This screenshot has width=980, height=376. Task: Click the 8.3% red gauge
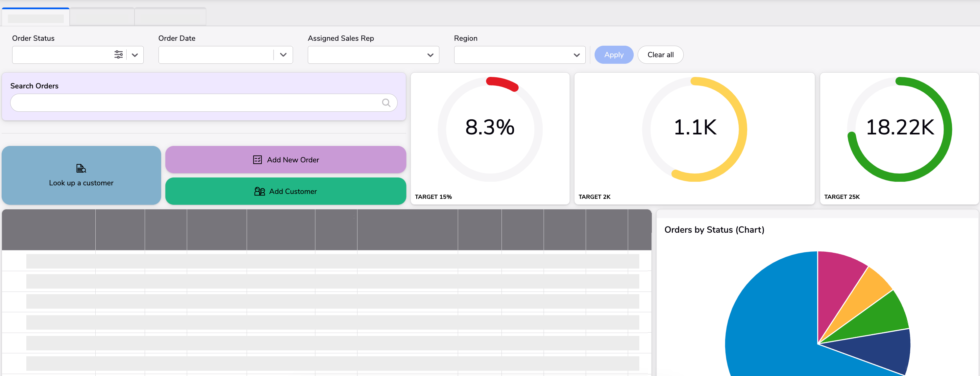click(490, 129)
